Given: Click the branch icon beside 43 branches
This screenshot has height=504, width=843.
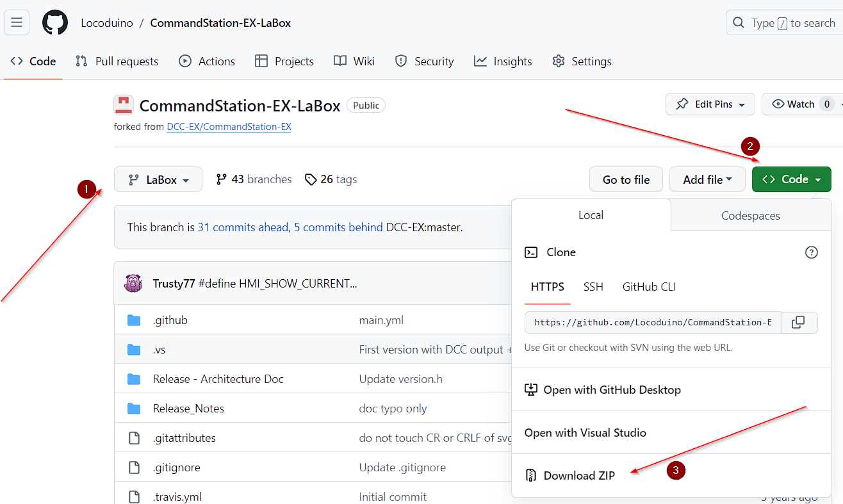Looking at the screenshot, I should click(x=222, y=179).
